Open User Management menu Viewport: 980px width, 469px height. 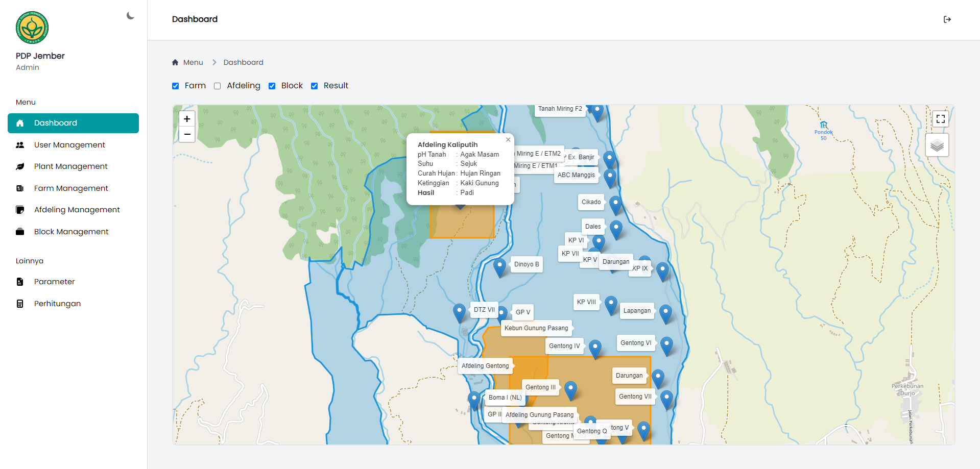coord(69,145)
